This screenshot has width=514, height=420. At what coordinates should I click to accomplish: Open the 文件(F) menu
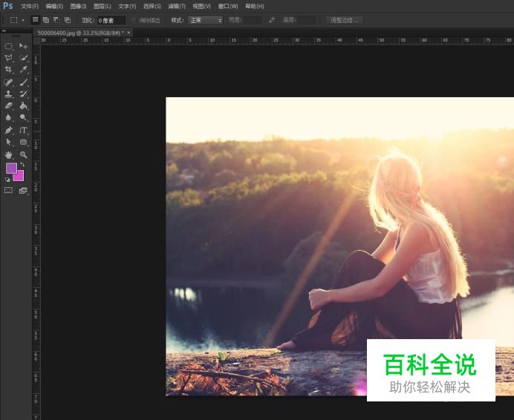click(30, 6)
